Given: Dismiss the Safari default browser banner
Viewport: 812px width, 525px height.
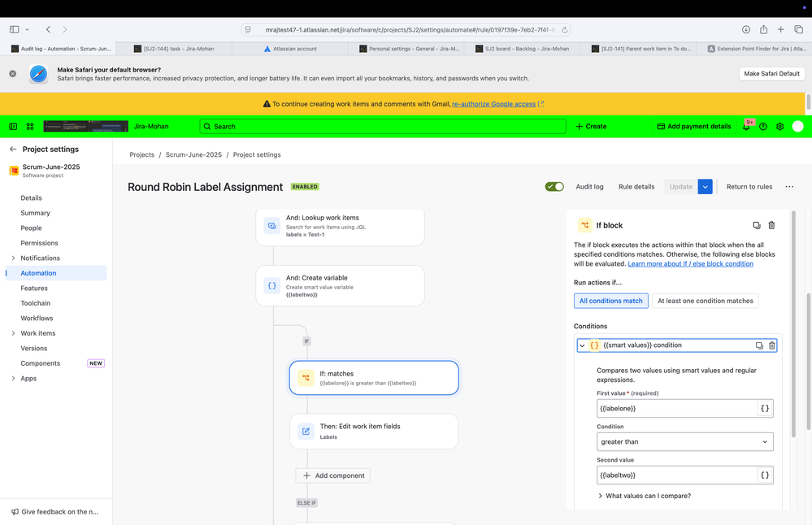Looking at the screenshot, I should coord(12,73).
